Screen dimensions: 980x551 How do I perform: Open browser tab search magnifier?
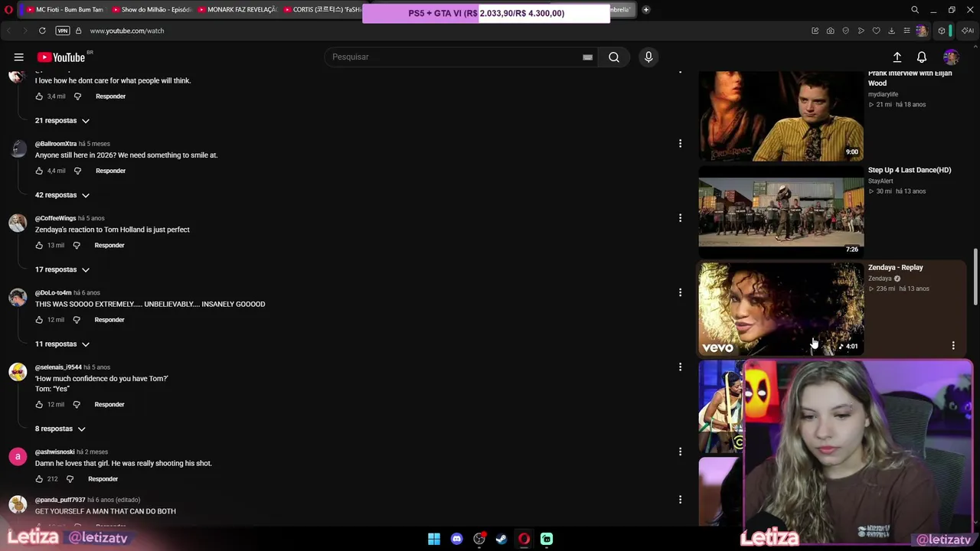(x=915, y=10)
